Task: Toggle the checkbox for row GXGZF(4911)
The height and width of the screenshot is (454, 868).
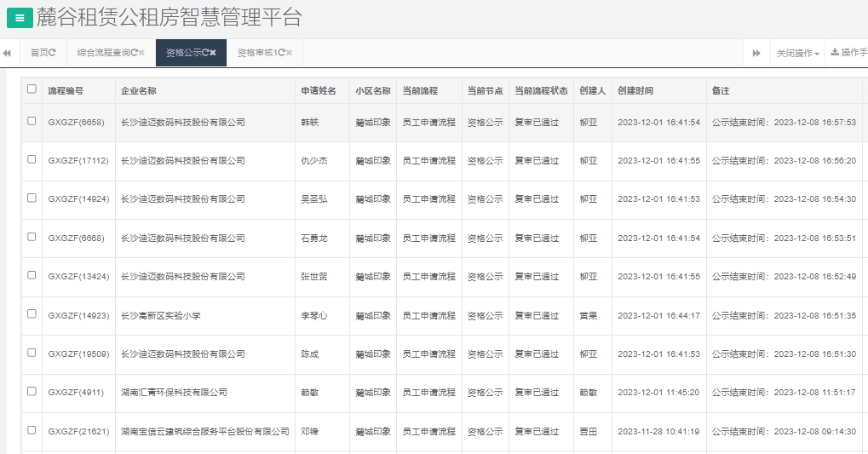Action: coord(32,392)
